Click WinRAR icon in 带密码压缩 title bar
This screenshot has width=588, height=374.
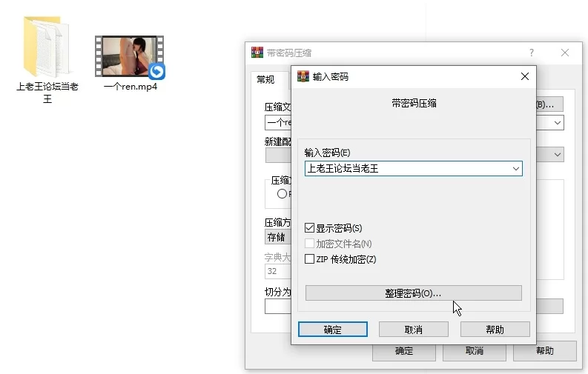(257, 53)
